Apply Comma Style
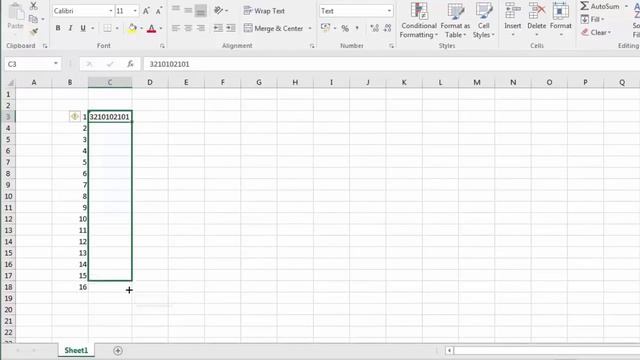 (357, 28)
